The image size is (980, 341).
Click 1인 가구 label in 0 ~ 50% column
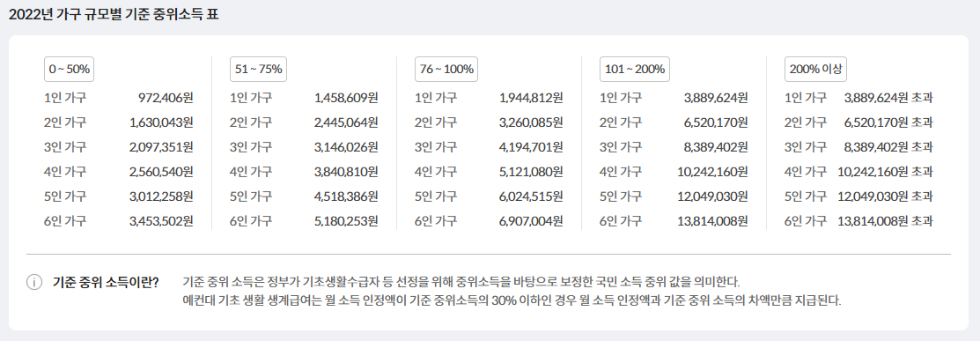click(x=66, y=98)
